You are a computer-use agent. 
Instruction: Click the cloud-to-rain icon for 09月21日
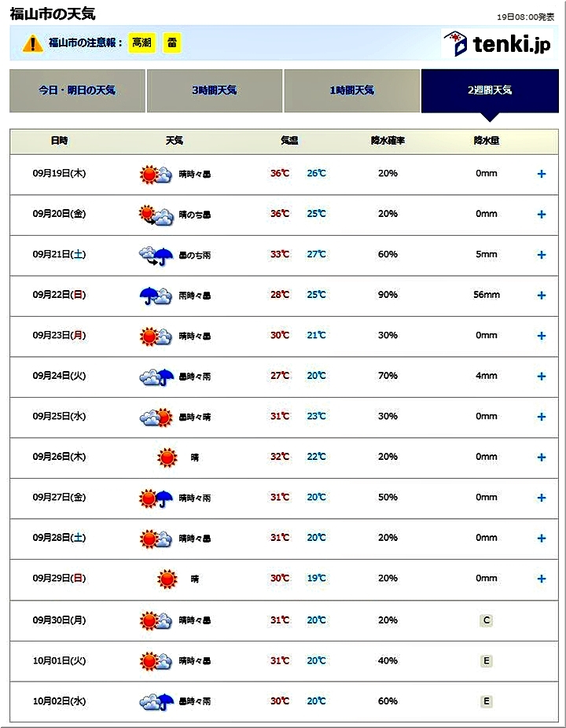155,255
